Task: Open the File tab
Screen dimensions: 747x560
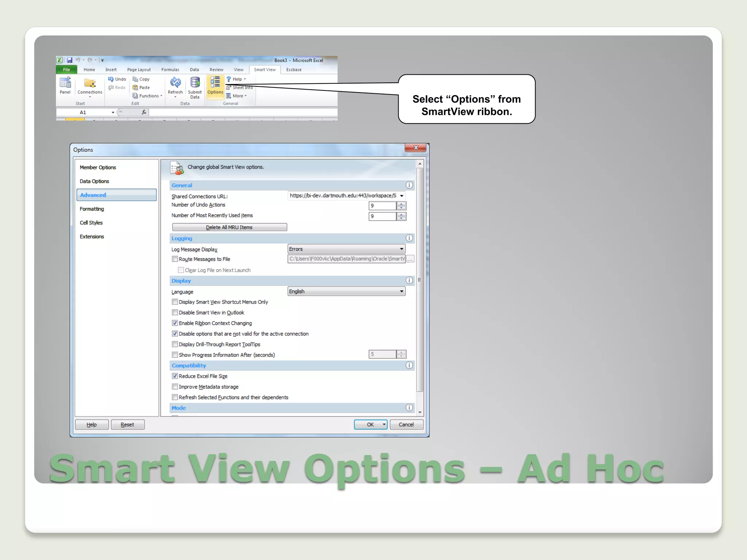Action: pos(66,69)
